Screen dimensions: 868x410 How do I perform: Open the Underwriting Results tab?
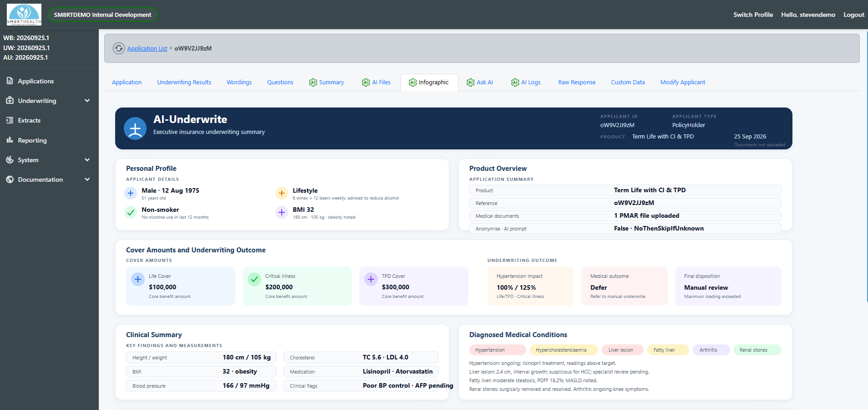[184, 82]
